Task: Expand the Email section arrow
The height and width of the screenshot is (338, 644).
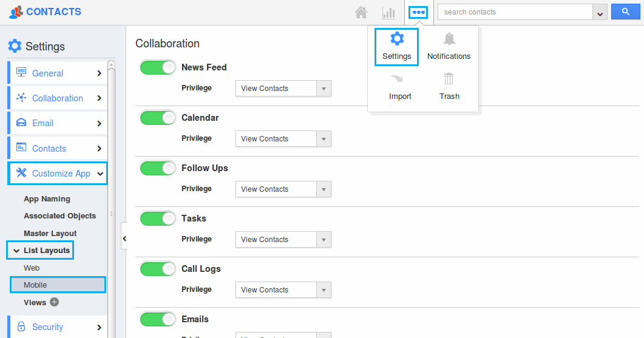Action: coord(99,124)
